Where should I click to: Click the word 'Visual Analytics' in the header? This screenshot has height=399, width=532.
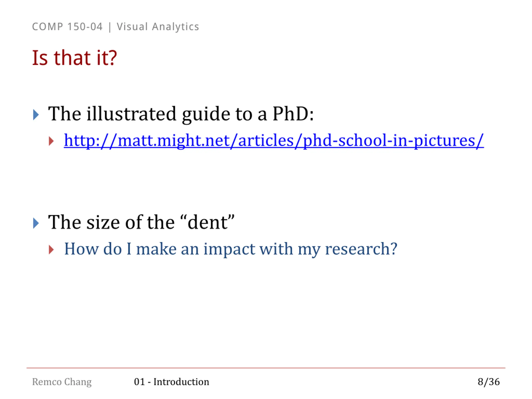tap(158, 27)
